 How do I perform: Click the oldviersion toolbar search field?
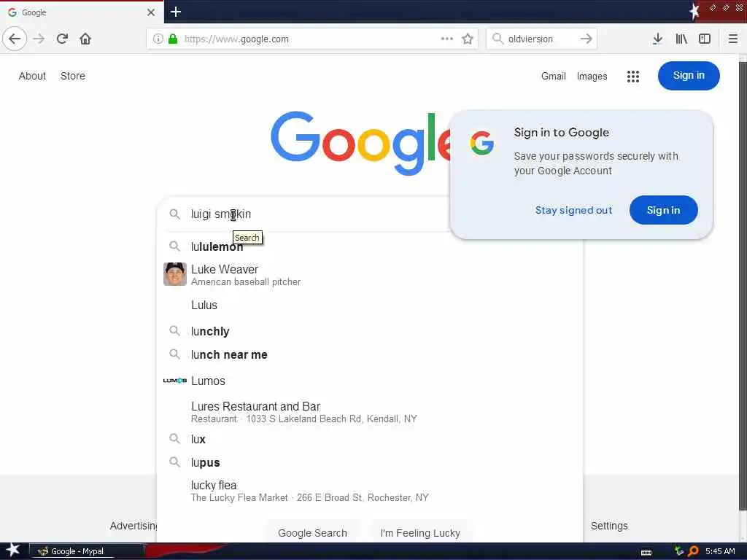click(542, 39)
